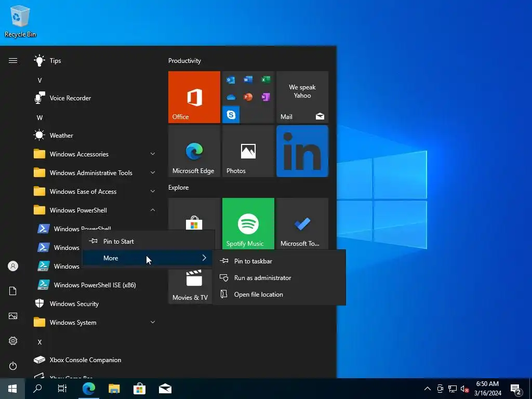Open taskbar Search
532x399 pixels.
[37, 389]
